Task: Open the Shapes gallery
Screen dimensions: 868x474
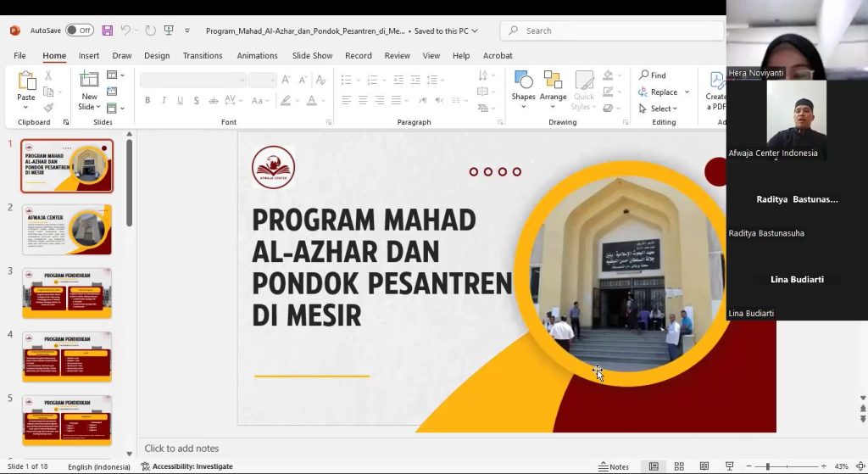Action: [523, 89]
